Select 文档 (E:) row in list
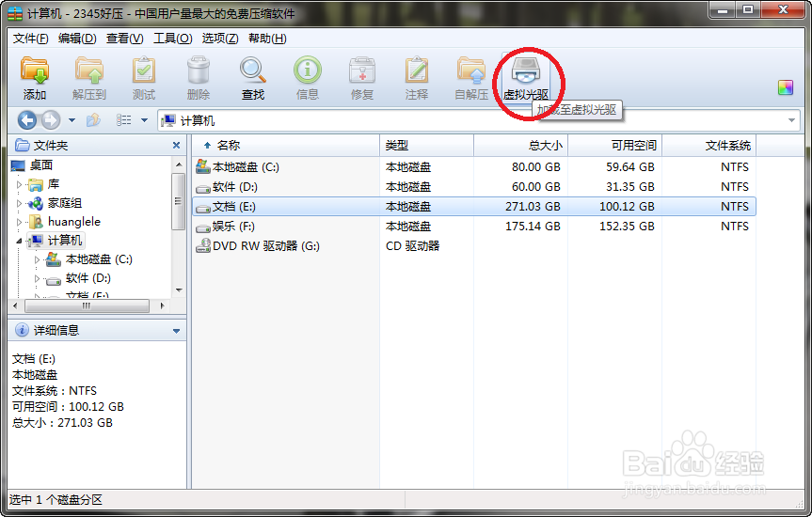The height and width of the screenshot is (517, 812). pyautogui.click(x=474, y=207)
